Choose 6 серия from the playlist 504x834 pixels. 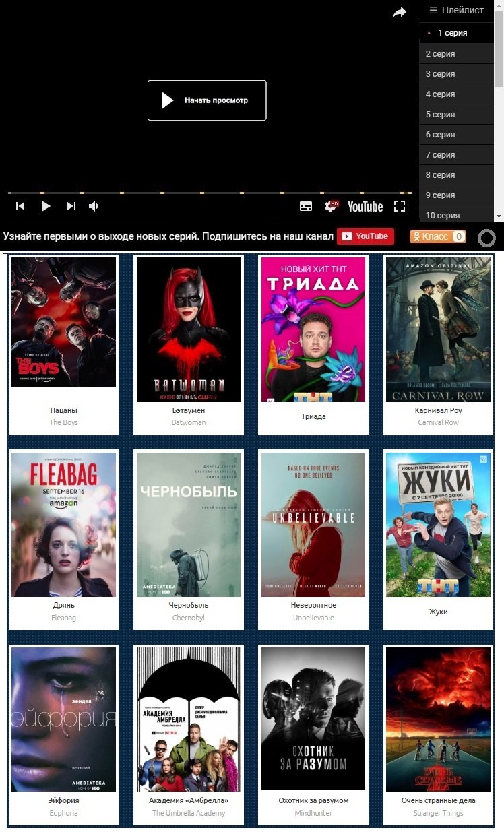[x=456, y=135]
